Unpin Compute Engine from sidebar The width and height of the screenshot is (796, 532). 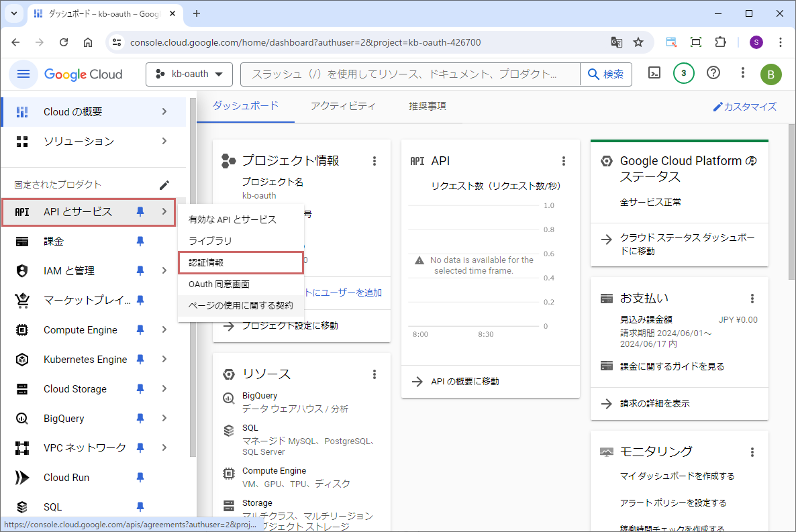140,330
